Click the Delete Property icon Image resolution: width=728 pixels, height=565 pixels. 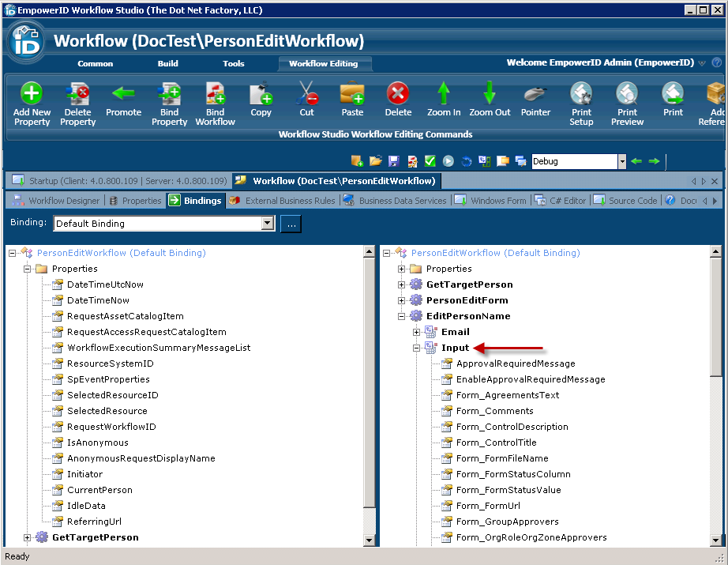(x=77, y=95)
